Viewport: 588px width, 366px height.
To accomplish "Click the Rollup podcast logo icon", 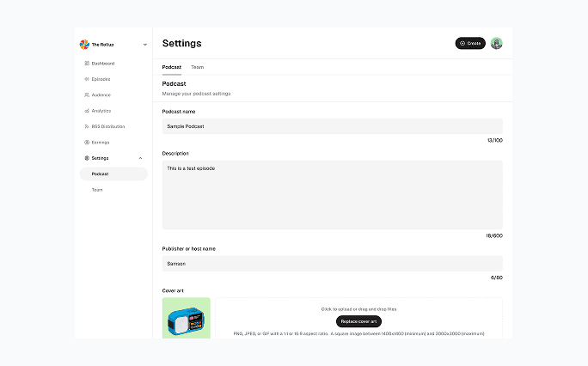I will pos(84,45).
